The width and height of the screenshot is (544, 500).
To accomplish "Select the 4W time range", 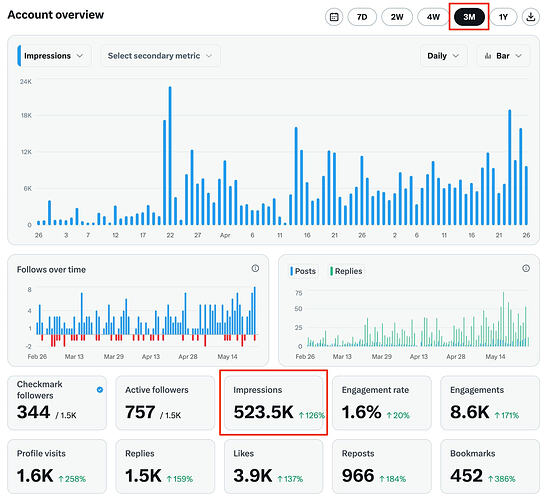I will pos(433,17).
